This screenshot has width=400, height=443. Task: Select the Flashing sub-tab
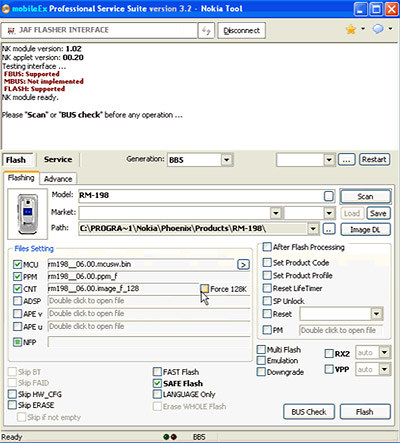[21, 178]
